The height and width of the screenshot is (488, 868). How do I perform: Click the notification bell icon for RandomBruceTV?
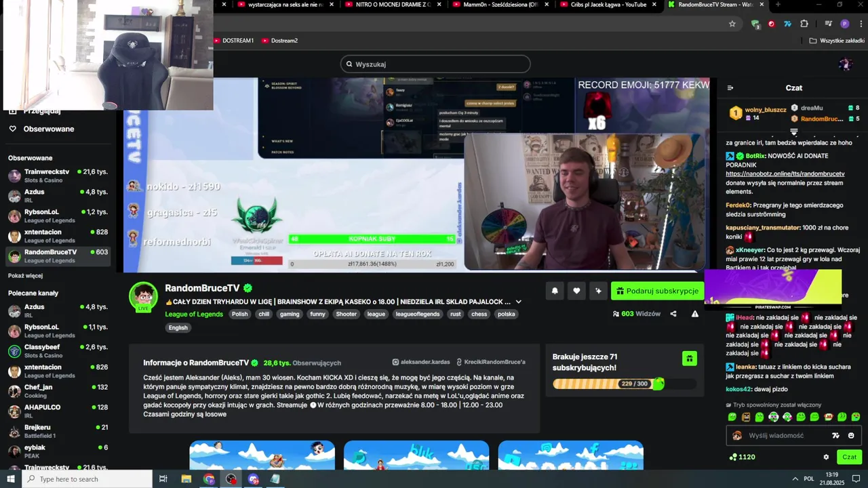pos(555,291)
